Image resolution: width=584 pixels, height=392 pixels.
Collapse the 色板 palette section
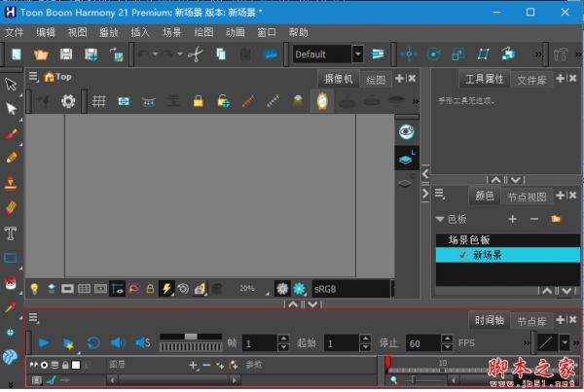pyautogui.click(x=439, y=219)
